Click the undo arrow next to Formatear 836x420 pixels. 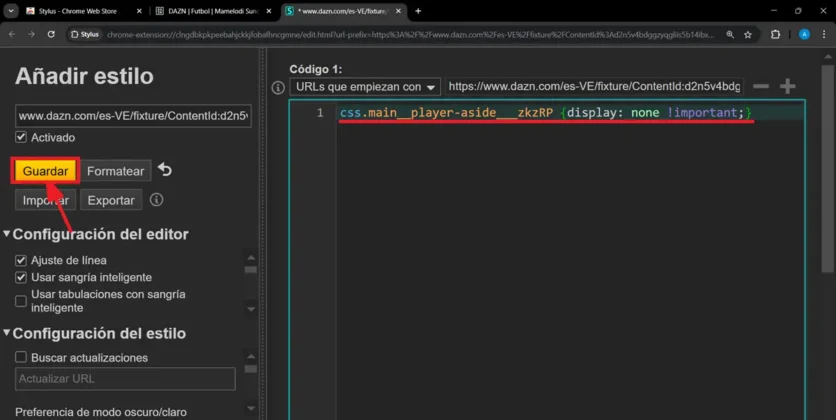point(165,170)
